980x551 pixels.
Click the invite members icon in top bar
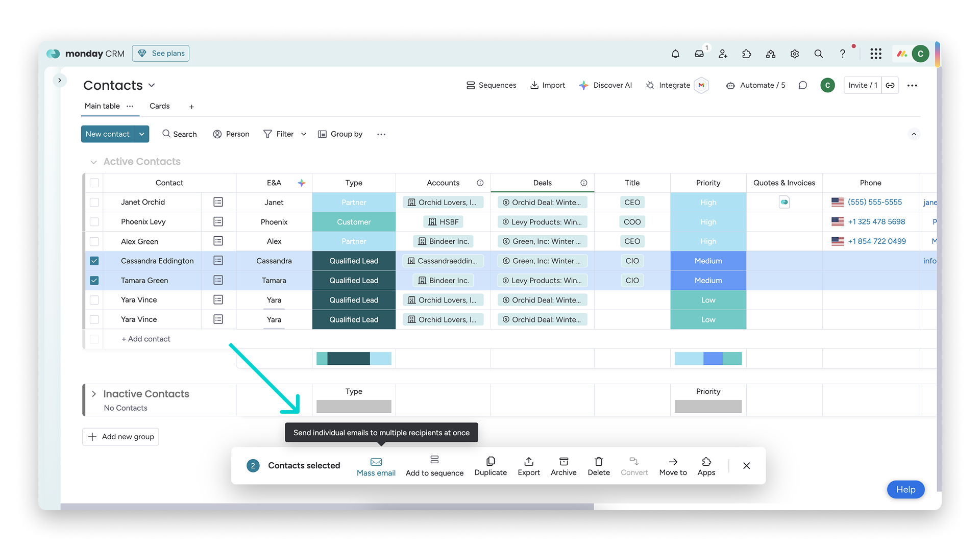tap(723, 54)
